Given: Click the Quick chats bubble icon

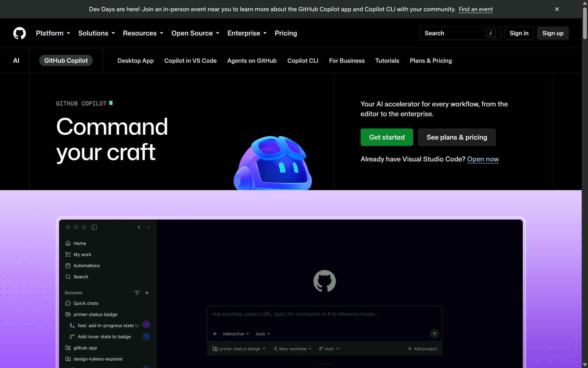Looking at the screenshot, I should coord(68,303).
